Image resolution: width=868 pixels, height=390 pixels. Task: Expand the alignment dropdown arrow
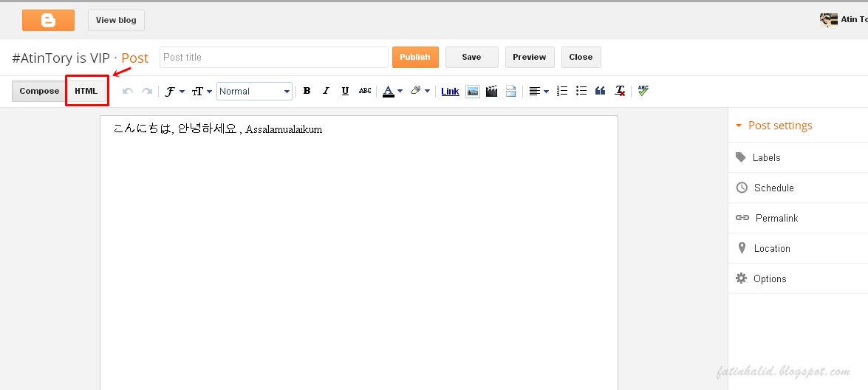tap(547, 92)
